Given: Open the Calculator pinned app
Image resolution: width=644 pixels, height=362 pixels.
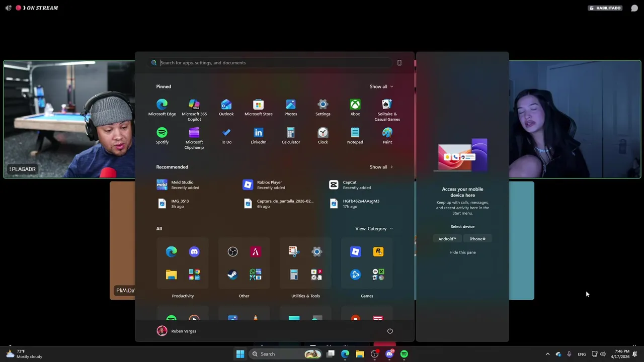Looking at the screenshot, I should (x=291, y=136).
